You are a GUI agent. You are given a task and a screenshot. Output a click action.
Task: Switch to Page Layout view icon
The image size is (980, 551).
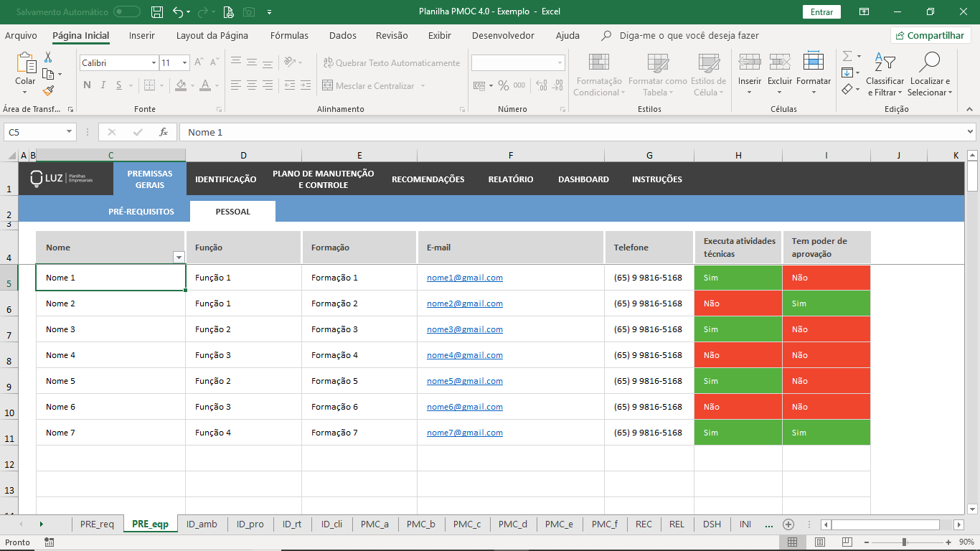(820, 542)
